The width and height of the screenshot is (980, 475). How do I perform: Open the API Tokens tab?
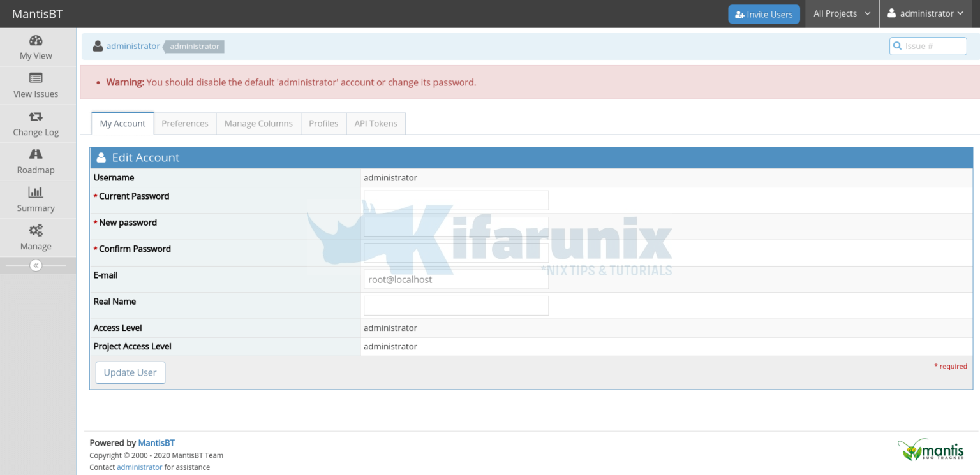pos(376,123)
